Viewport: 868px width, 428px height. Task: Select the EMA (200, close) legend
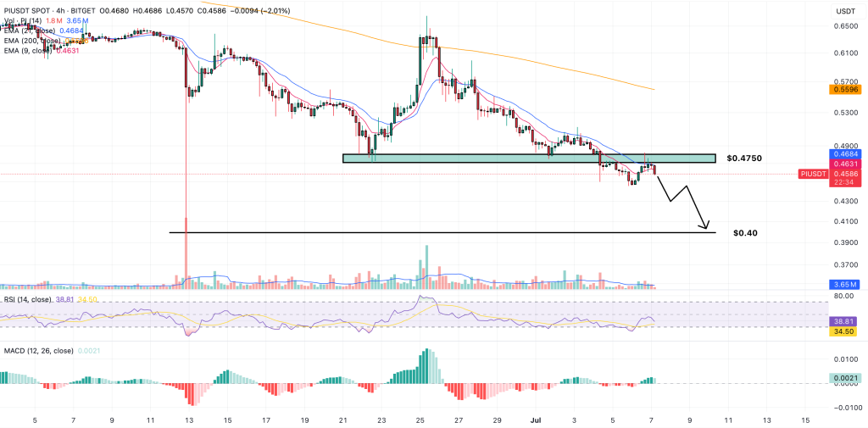coord(32,40)
